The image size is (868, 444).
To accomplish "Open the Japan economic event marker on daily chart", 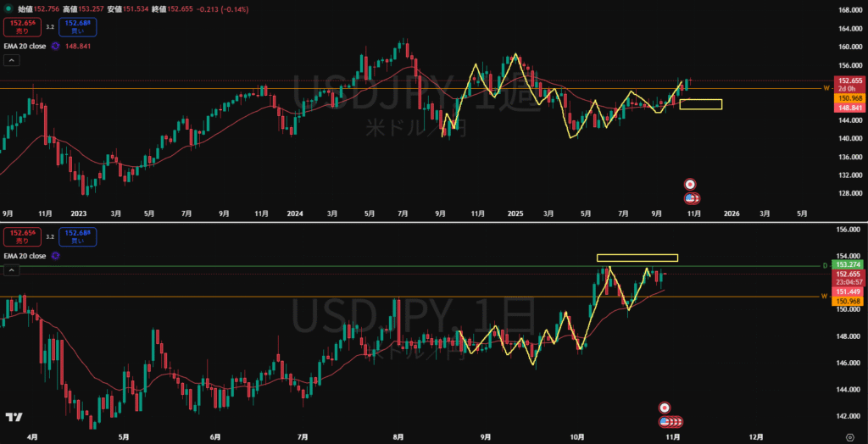I will pyautogui.click(x=665, y=408).
